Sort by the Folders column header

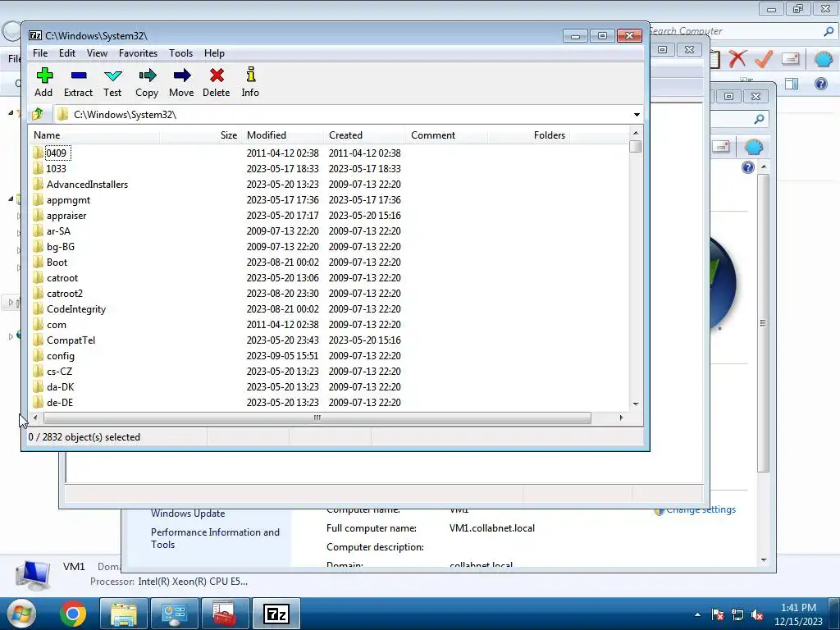point(528,135)
